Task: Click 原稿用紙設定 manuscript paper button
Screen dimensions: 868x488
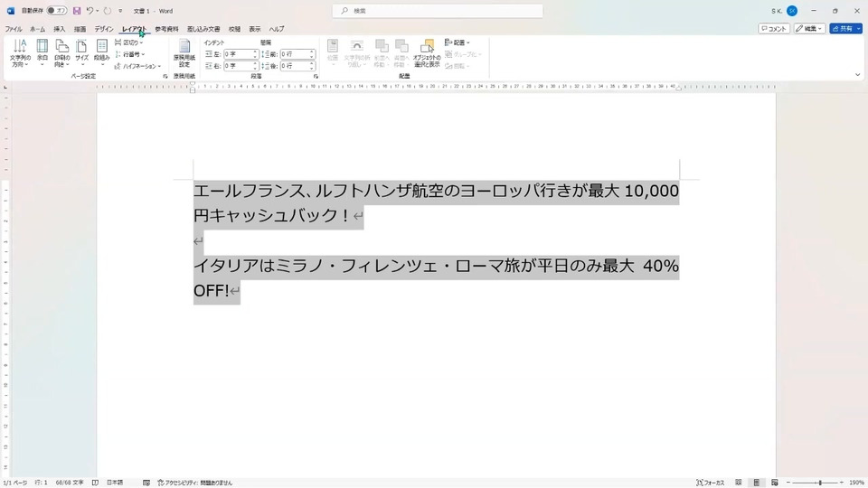Action: 184,53
